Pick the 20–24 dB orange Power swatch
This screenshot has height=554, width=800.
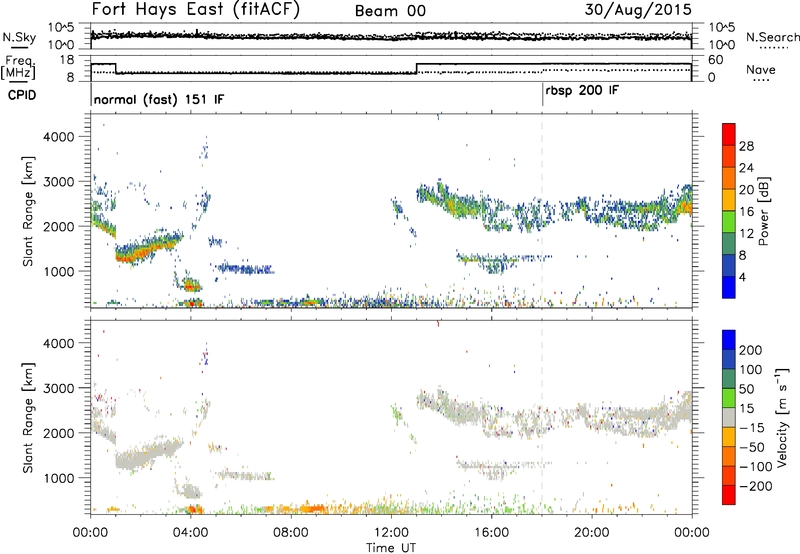[729, 178]
